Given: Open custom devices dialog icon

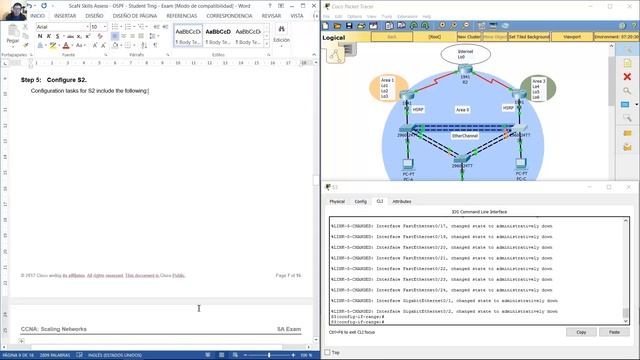Looking at the screenshot, I should pos(493,26).
